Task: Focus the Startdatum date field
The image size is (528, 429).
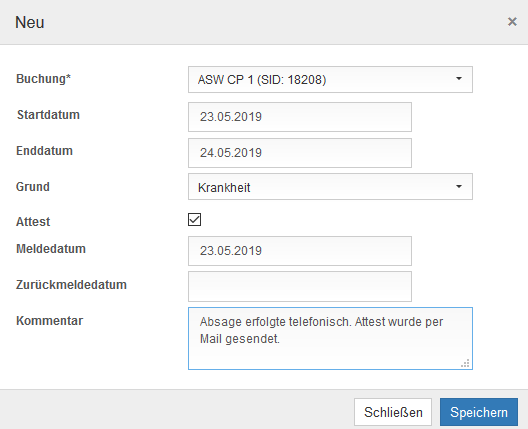Action: click(300, 117)
